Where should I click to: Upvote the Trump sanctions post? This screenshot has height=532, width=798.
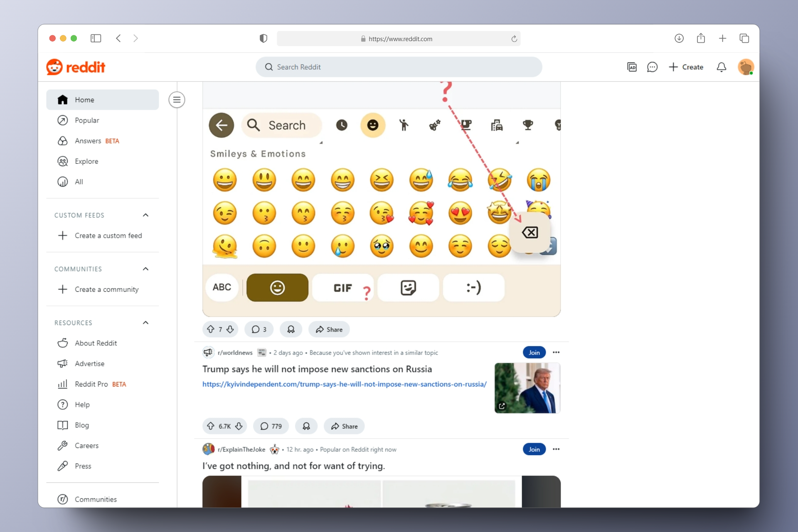point(211,426)
